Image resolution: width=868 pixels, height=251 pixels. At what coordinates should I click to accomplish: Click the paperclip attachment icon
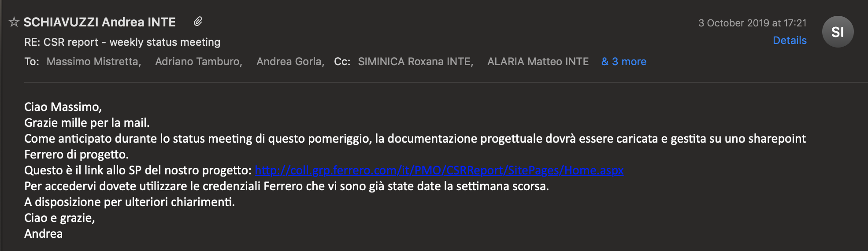(198, 22)
